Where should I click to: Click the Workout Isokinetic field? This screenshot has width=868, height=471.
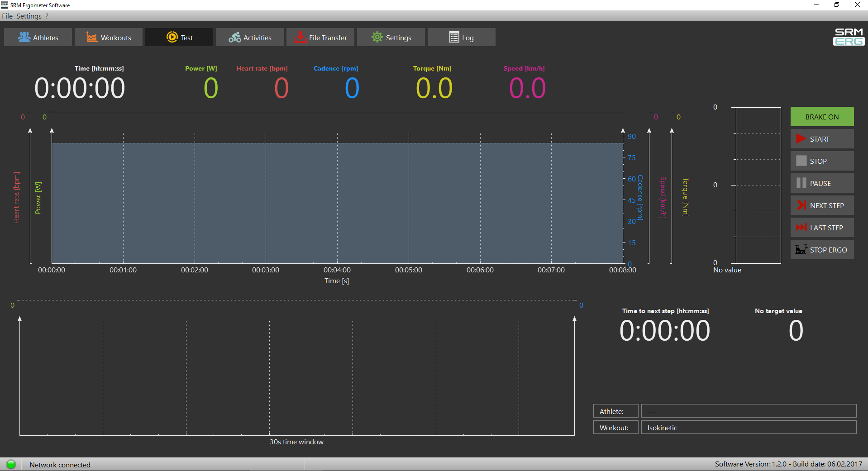[x=749, y=427]
